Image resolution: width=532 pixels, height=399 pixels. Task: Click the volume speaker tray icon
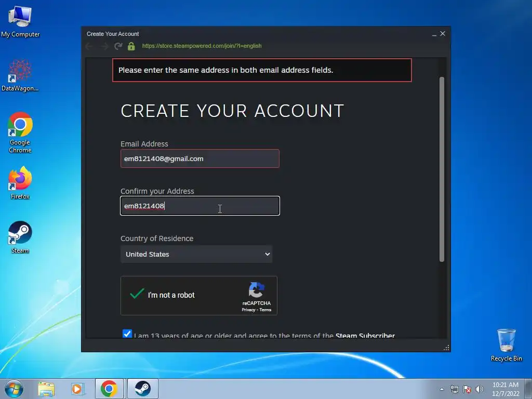pyautogui.click(x=480, y=389)
